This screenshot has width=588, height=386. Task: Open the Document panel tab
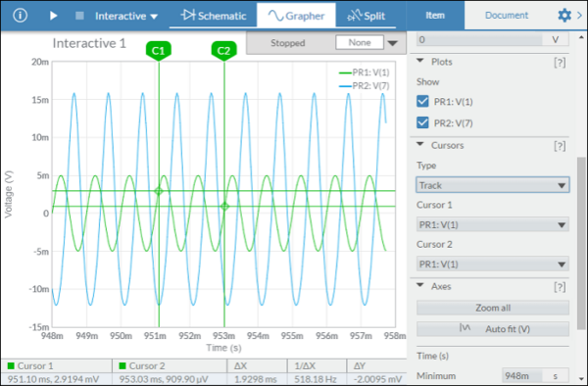(507, 16)
